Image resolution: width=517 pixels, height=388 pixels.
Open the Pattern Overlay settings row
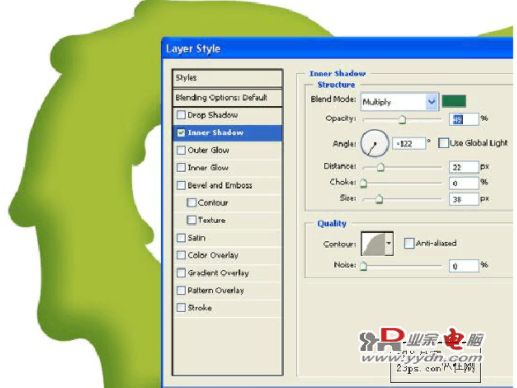pos(228,290)
